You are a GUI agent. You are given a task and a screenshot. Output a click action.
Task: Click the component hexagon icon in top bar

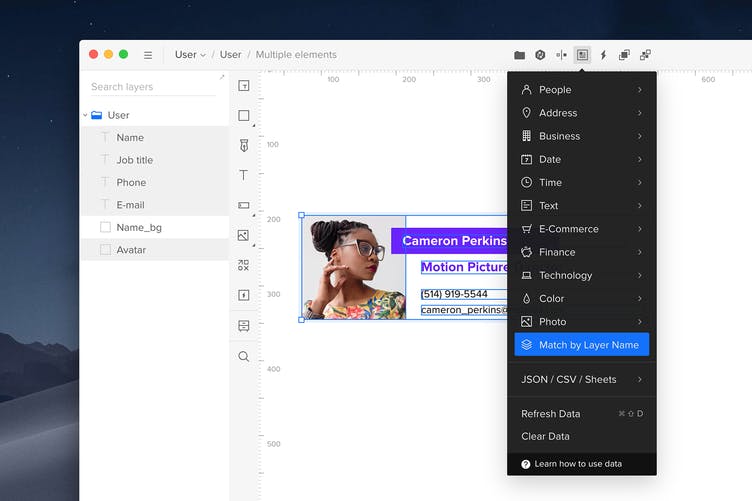click(x=540, y=55)
